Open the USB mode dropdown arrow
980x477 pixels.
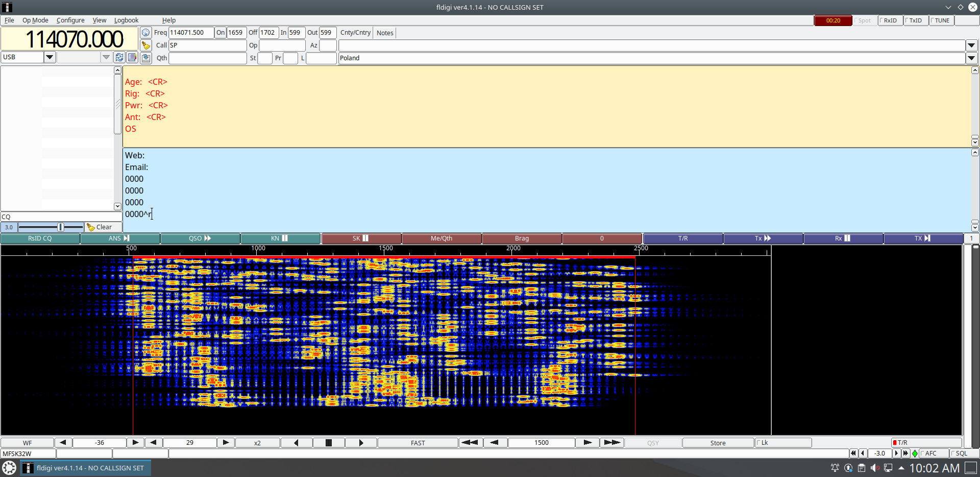pyautogui.click(x=50, y=57)
